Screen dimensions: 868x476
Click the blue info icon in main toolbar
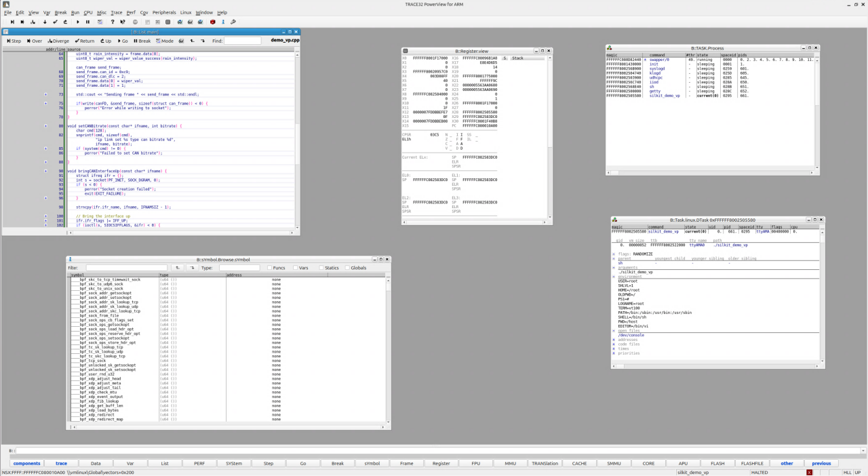pos(223,22)
